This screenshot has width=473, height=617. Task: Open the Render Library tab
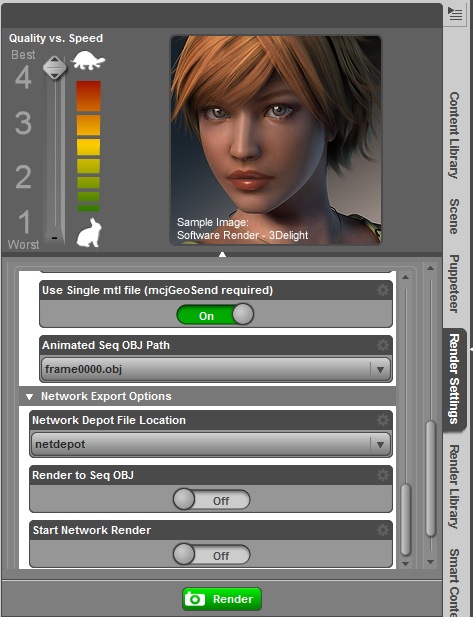(x=455, y=486)
